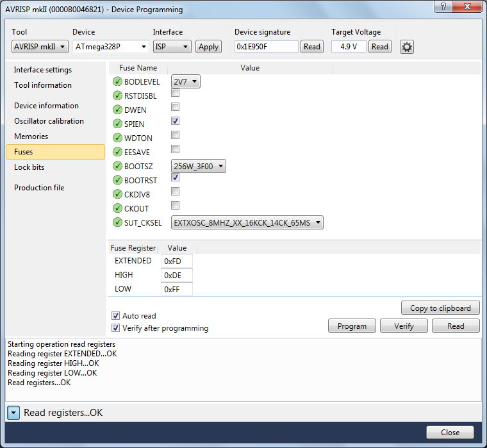487x448 pixels.
Task: Toggle Verify after programming checkbox
Action: pyautogui.click(x=116, y=328)
